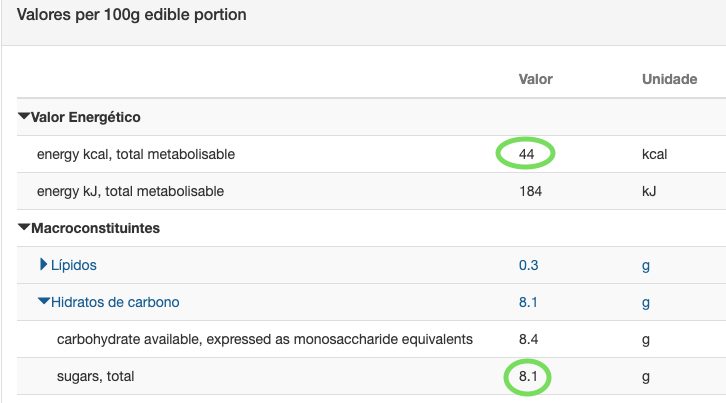Select the Unidade column header
Viewport: 726px width, 403px height.
click(670, 79)
